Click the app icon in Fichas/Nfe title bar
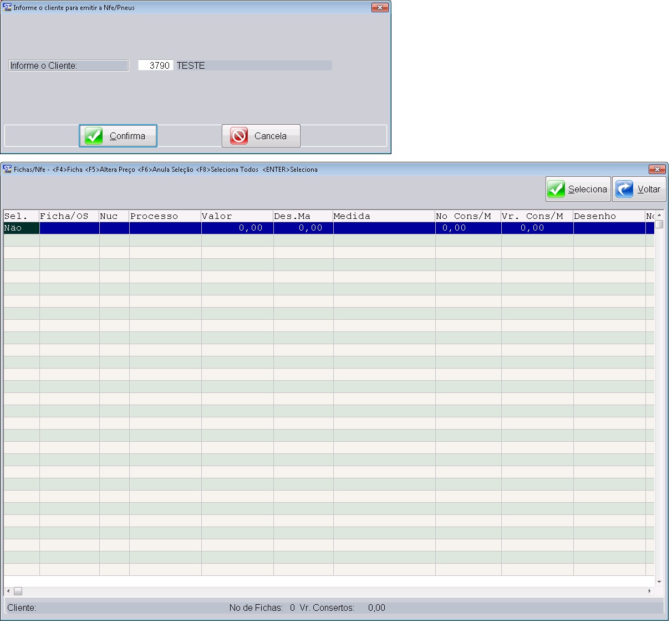This screenshot has height=623, width=672. tap(7, 169)
